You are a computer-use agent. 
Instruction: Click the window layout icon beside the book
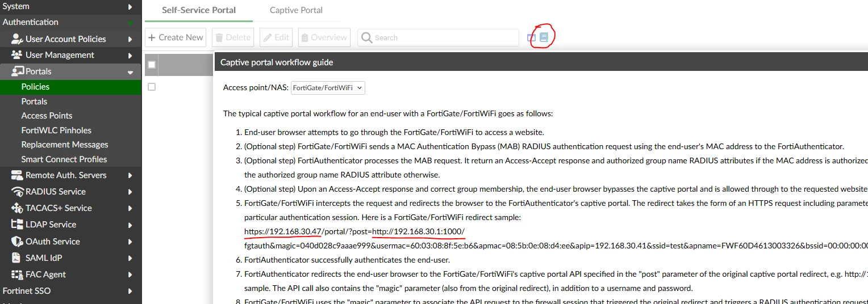coord(532,37)
